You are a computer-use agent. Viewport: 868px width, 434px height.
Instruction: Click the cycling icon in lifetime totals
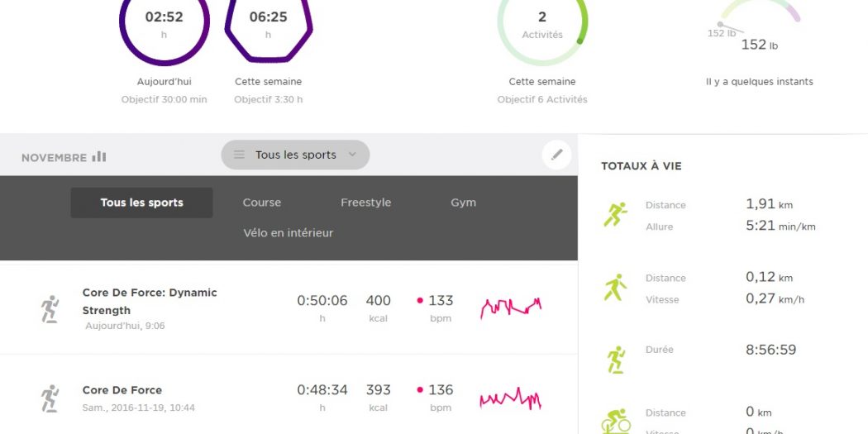point(616,421)
